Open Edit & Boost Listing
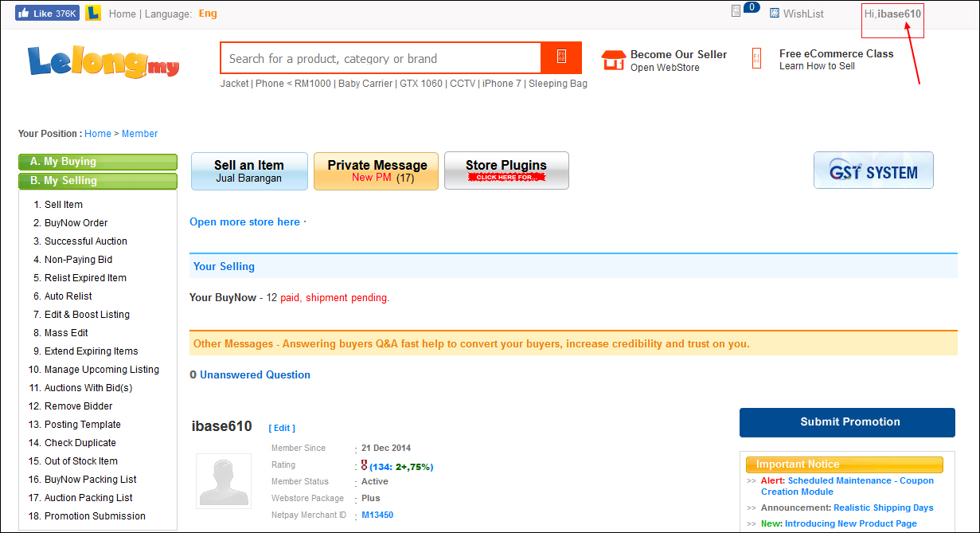The image size is (980, 533). 87,315
